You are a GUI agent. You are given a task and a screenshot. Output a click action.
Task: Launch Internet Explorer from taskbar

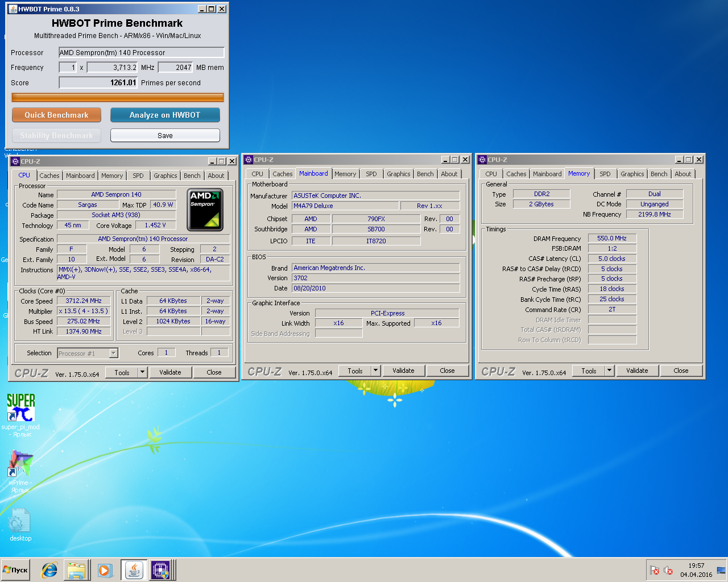(x=49, y=570)
